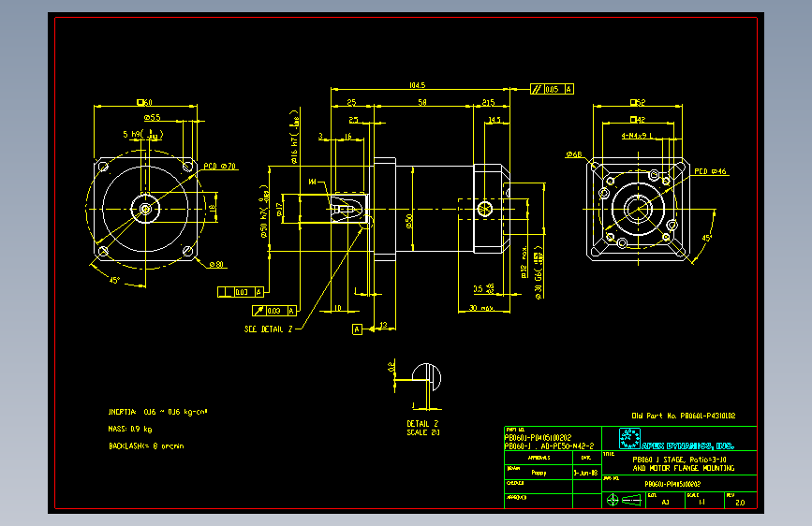Click the runout 0.03 A tolerance frame
The width and height of the screenshot is (812, 526).
pyautogui.click(x=274, y=311)
